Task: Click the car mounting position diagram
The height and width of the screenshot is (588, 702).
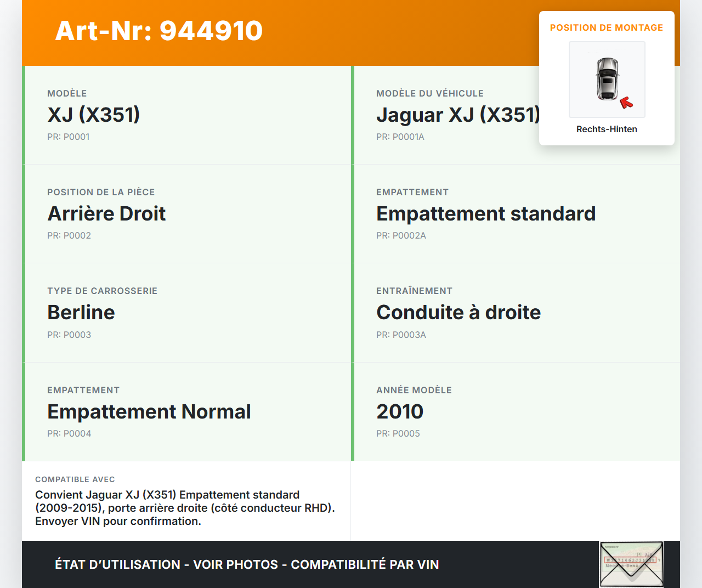Action: coord(607,79)
